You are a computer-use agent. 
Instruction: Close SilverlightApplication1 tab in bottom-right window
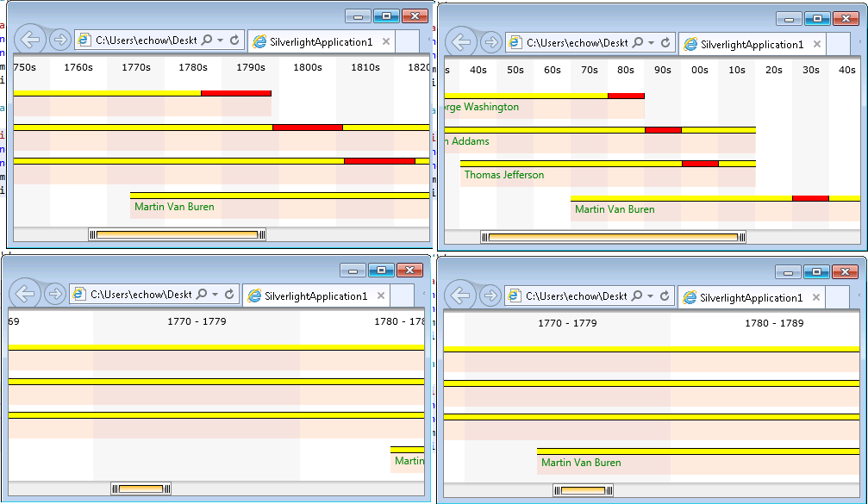coord(816,297)
